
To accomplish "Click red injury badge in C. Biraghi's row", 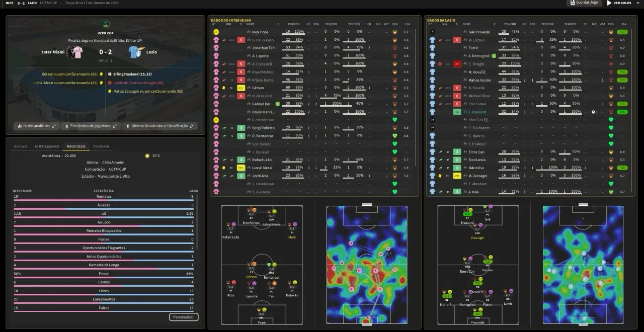I will (457, 64).
